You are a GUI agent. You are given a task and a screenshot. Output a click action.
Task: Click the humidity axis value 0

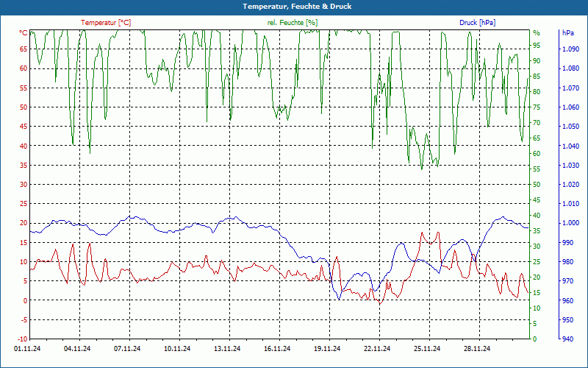click(535, 339)
